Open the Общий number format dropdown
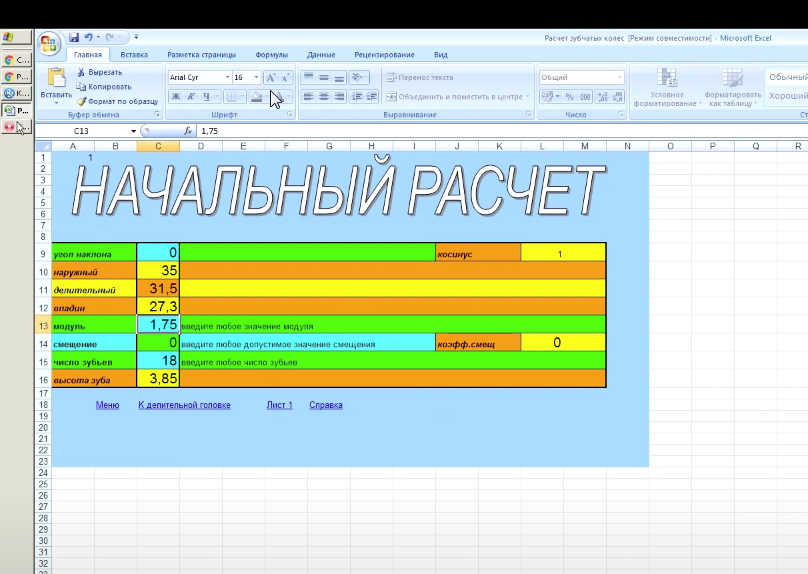 (619, 77)
